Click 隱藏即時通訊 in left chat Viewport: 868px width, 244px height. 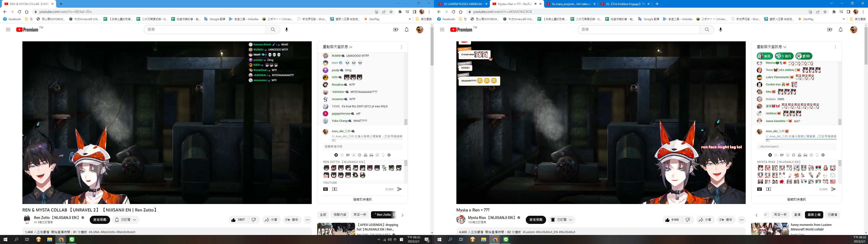(x=362, y=199)
